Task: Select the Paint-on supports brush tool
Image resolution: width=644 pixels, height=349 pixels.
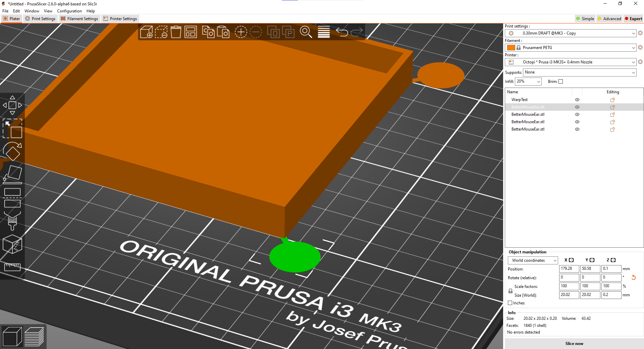Action: pyautogui.click(x=12, y=220)
